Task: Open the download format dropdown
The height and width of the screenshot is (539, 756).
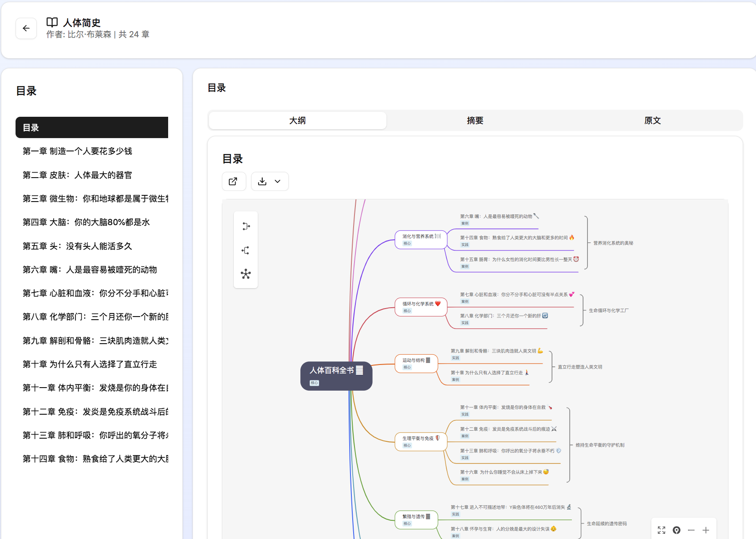Action: tap(278, 181)
